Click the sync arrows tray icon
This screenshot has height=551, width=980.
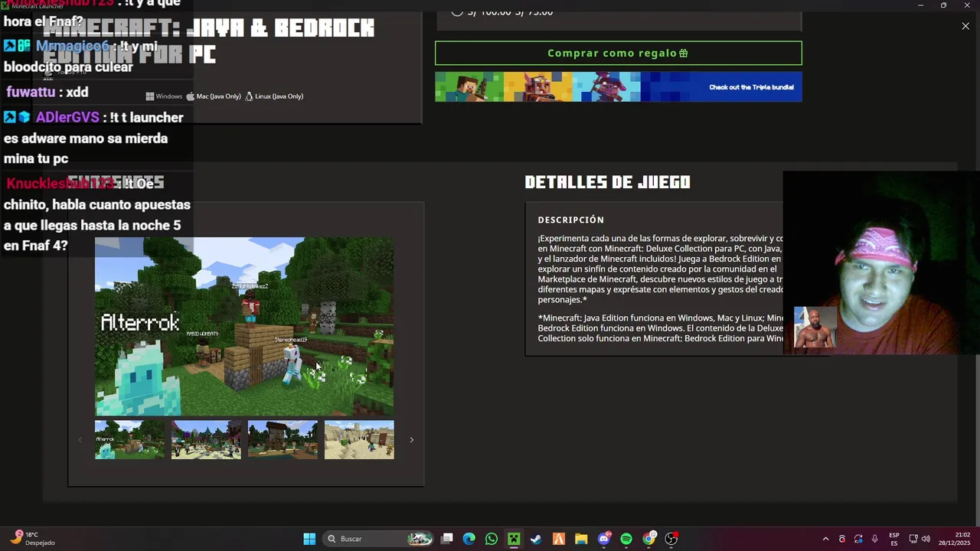point(858,539)
